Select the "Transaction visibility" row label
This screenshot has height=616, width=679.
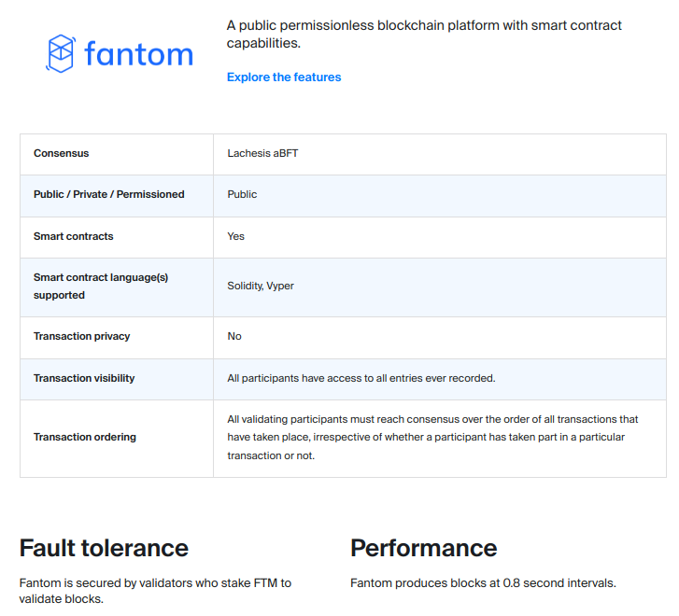click(x=84, y=378)
